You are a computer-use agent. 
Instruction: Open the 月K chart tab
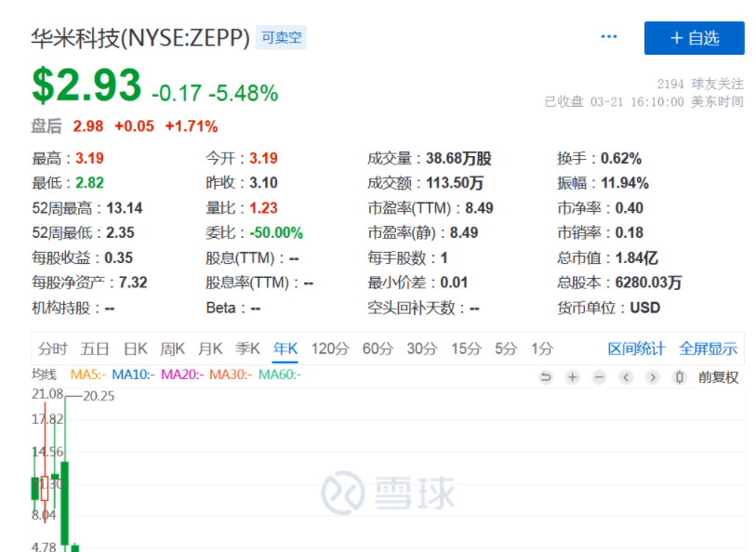(210, 348)
